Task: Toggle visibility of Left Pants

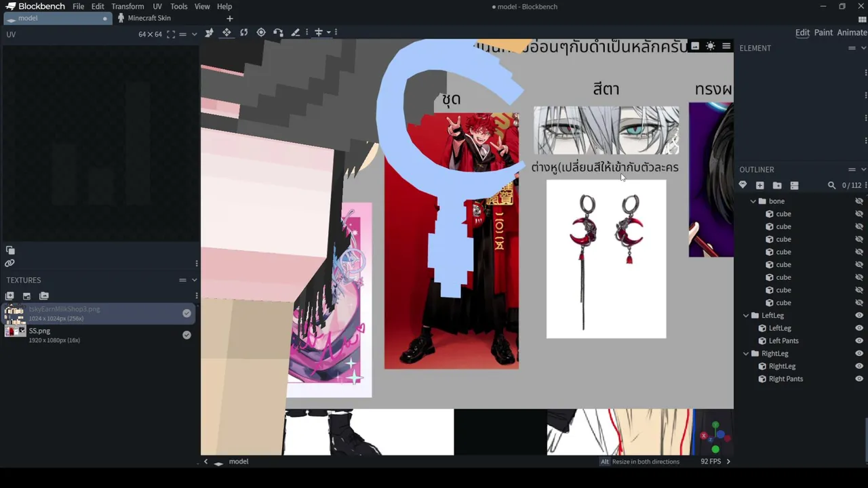Action: tap(859, 341)
